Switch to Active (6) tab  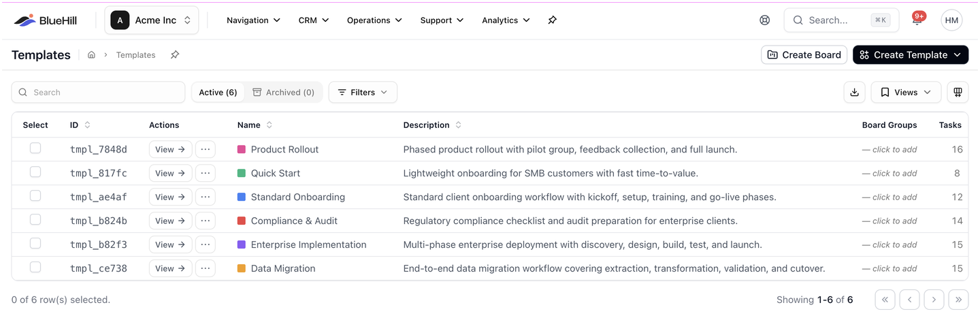218,93
